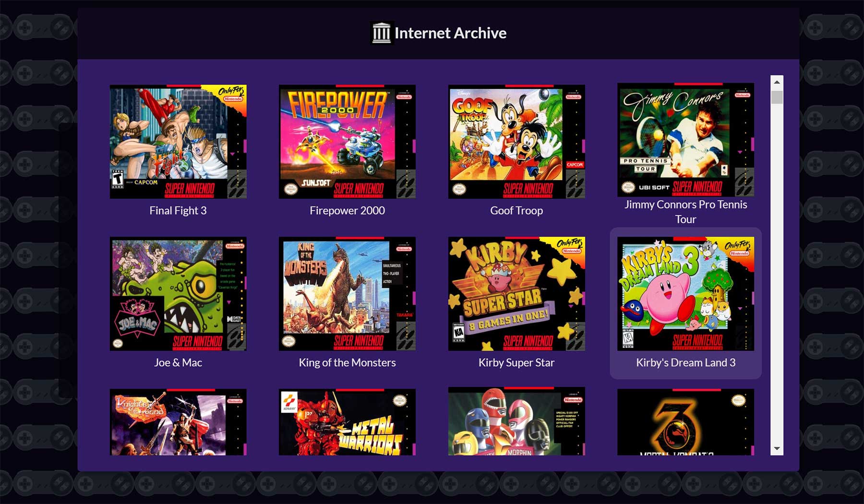Open the Internet Archive header link
Viewport: 864px width, 504px height.
(x=439, y=33)
